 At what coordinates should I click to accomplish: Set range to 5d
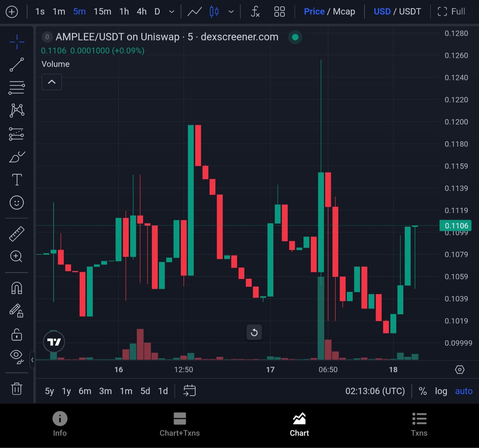(145, 391)
